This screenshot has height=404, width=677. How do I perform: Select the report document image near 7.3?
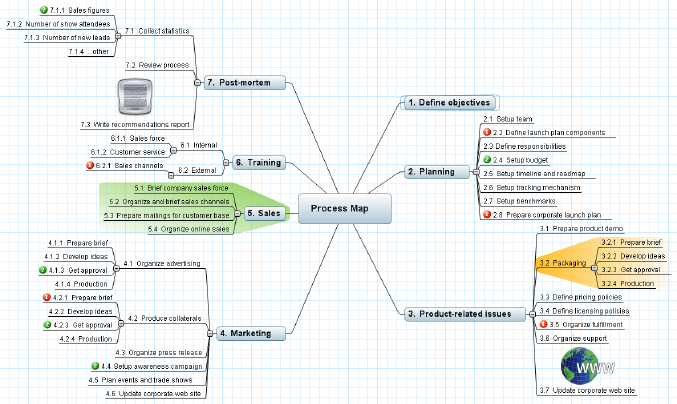pos(135,97)
